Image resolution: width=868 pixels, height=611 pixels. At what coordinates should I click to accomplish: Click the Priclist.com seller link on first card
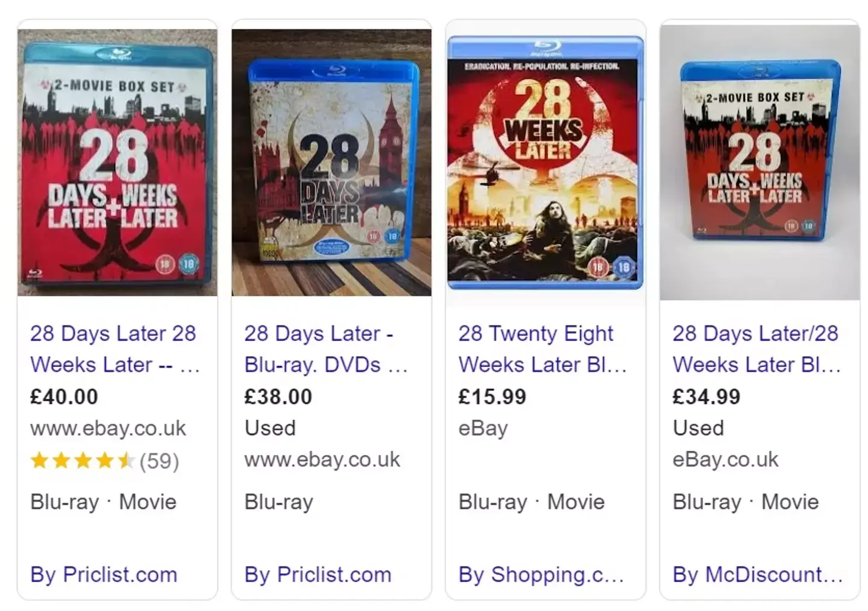coord(102,575)
